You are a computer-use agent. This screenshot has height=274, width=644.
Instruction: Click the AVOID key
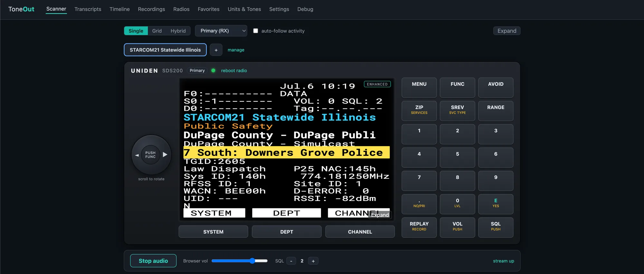coord(496,88)
